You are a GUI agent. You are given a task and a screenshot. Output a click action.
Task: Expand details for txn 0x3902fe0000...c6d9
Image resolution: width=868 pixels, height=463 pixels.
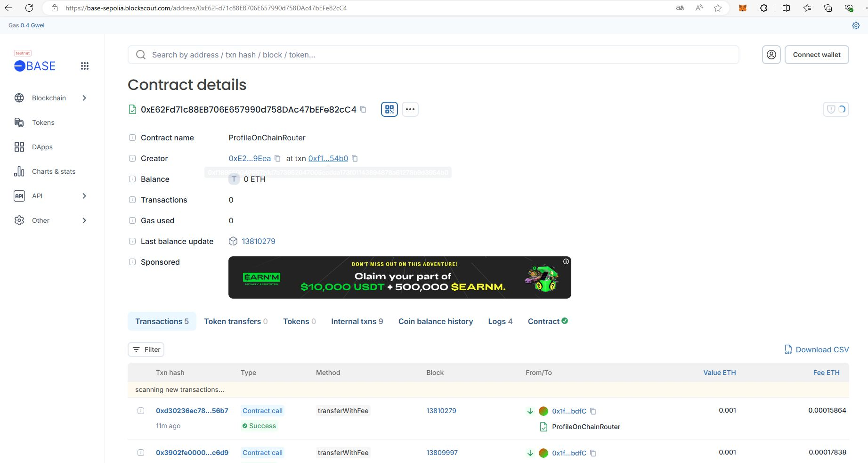(x=141, y=453)
